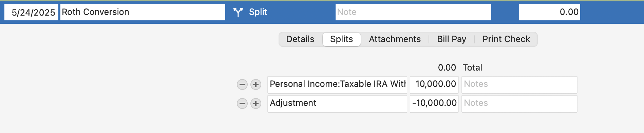This screenshot has height=133, width=644.
Task: Click the transaction Note field
Action: point(413,12)
